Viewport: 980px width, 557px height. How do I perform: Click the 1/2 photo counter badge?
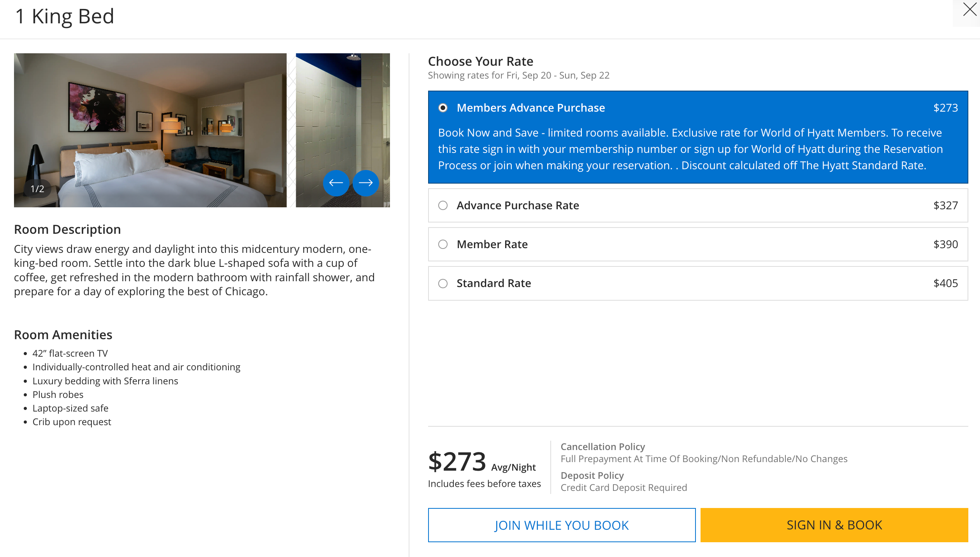(37, 189)
